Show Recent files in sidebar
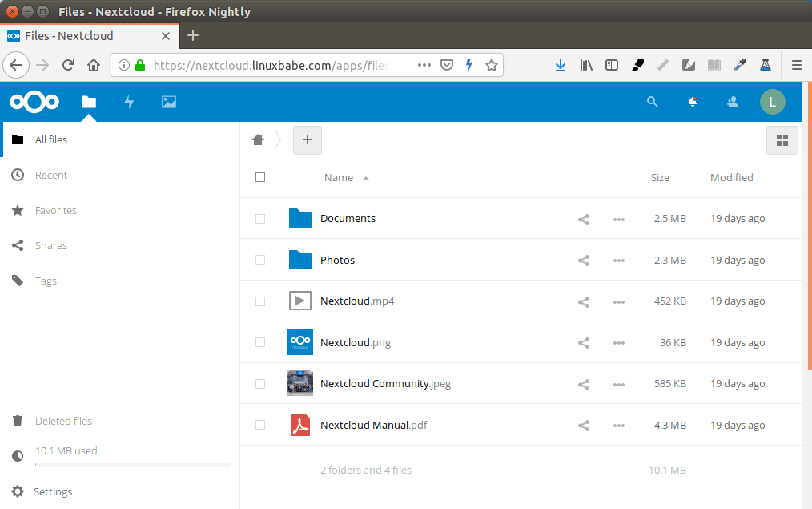Viewport: 812px width, 509px height. point(51,175)
